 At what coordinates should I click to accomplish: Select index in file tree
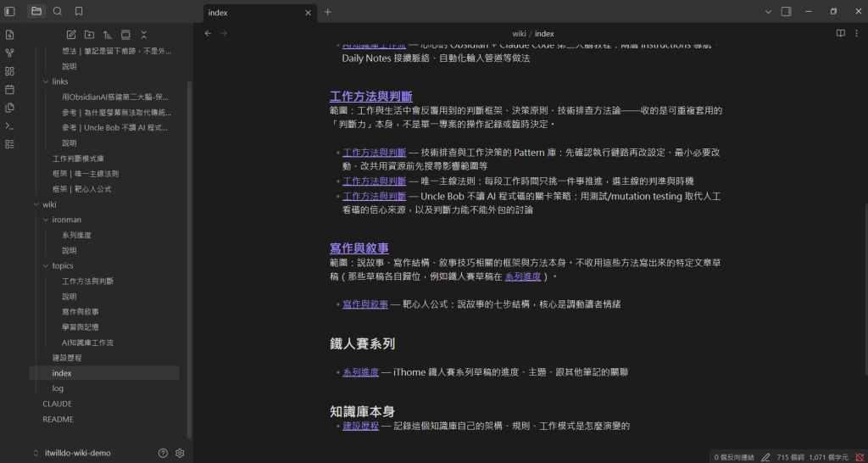[x=104, y=373]
